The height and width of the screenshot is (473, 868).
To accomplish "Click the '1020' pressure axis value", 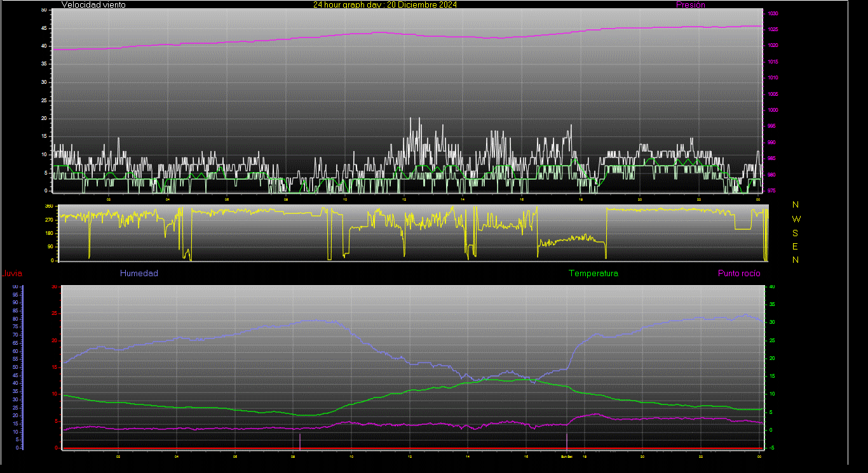I will [x=773, y=46].
